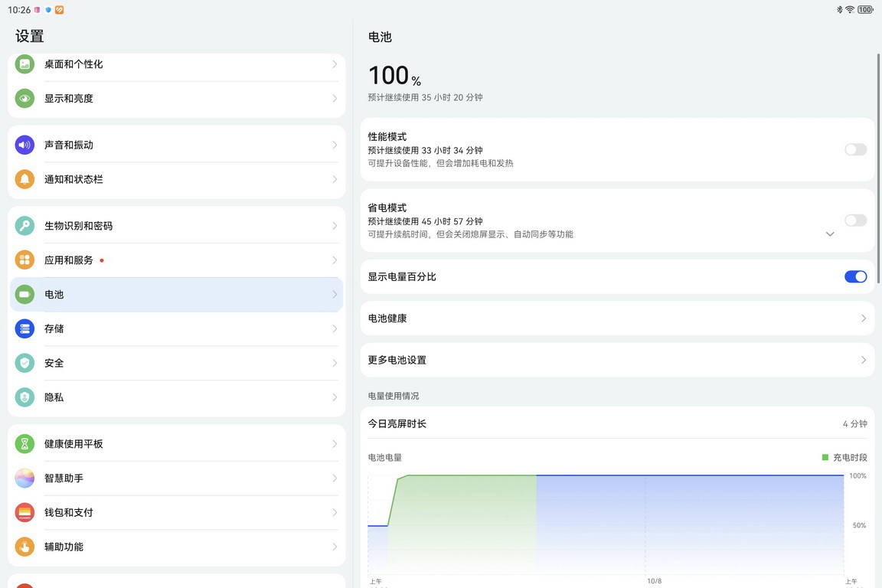882x588 pixels.
Task: Open the 隐私 settings entry
Action: [176, 397]
